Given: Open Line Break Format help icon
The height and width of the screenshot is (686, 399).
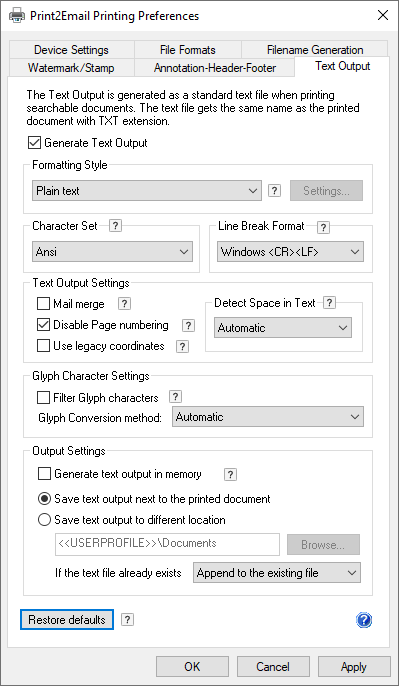Looking at the screenshot, I should tap(323, 227).
